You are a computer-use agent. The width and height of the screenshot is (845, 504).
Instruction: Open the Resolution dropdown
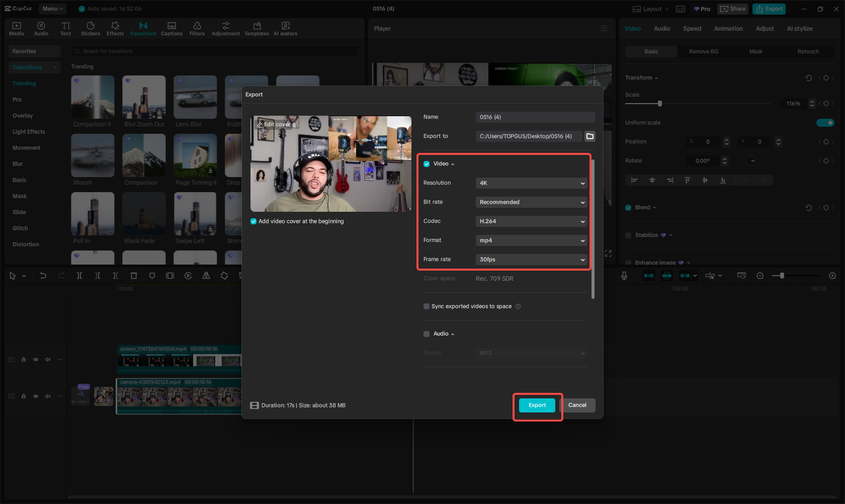(531, 183)
